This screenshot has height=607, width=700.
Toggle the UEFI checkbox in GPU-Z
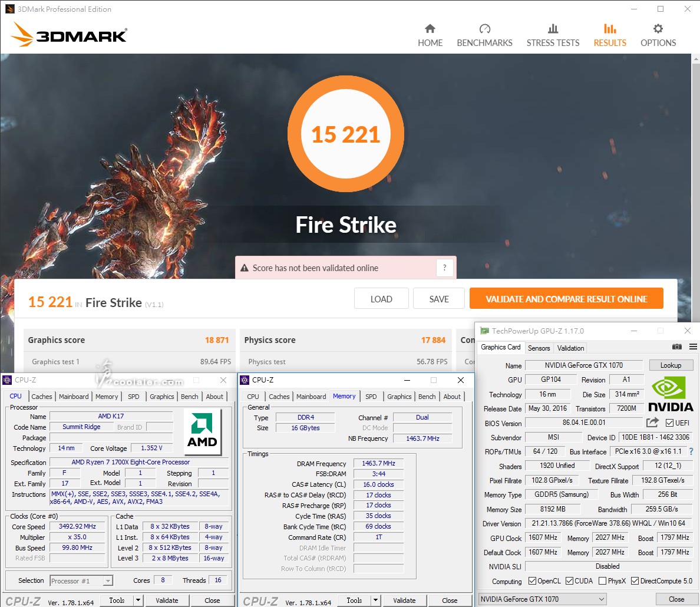tap(669, 423)
